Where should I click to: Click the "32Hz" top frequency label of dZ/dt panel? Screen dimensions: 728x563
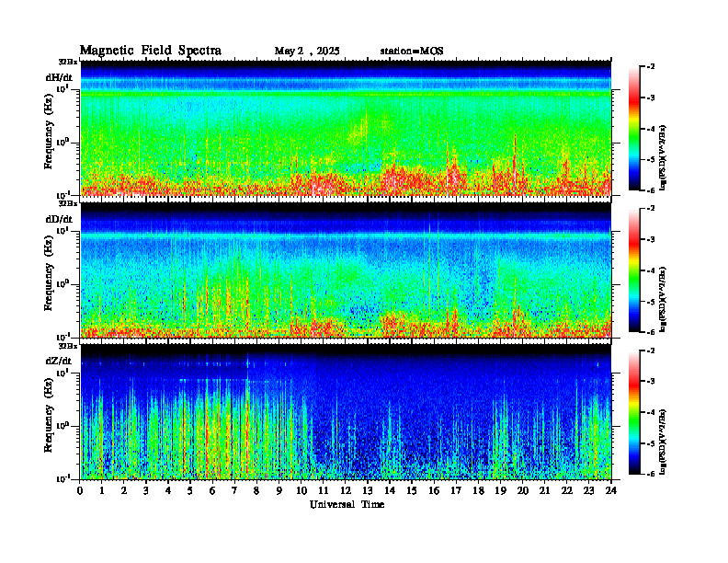[x=68, y=346]
